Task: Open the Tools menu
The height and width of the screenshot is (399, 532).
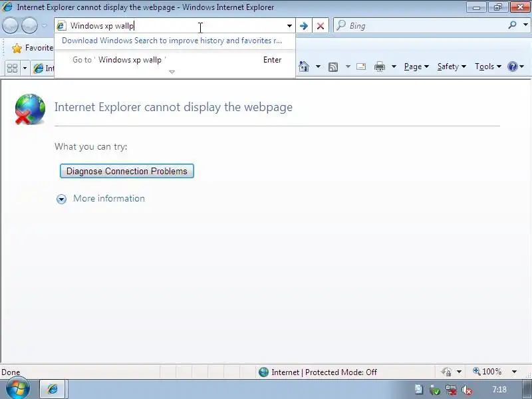Action: click(x=488, y=66)
